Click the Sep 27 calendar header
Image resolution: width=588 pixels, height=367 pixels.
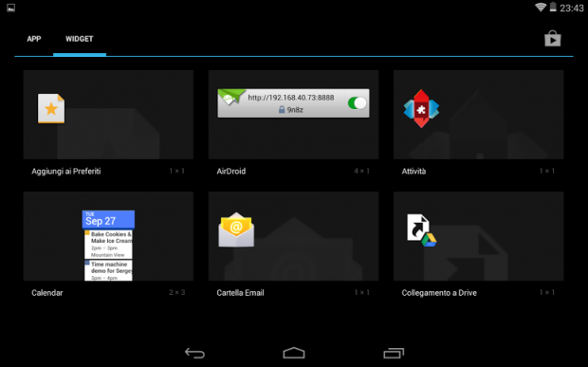coord(108,219)
